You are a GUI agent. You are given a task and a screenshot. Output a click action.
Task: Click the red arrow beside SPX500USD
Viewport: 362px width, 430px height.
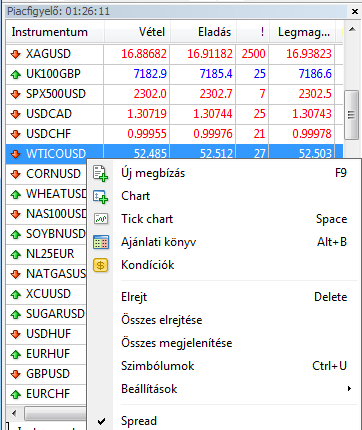(16, 94)
